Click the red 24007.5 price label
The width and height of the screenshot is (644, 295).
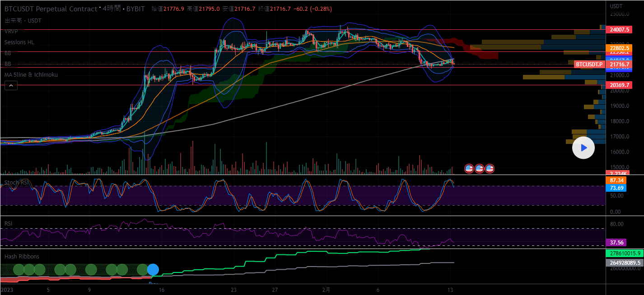click(x=620, y=30)
